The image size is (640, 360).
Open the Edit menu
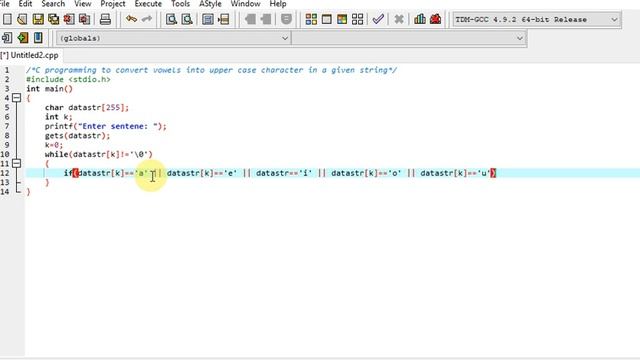(x=25, y=4)
